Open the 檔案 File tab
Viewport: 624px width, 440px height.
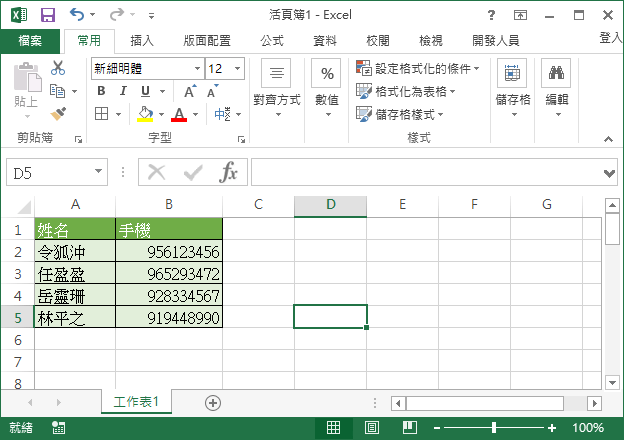[30, 41]
